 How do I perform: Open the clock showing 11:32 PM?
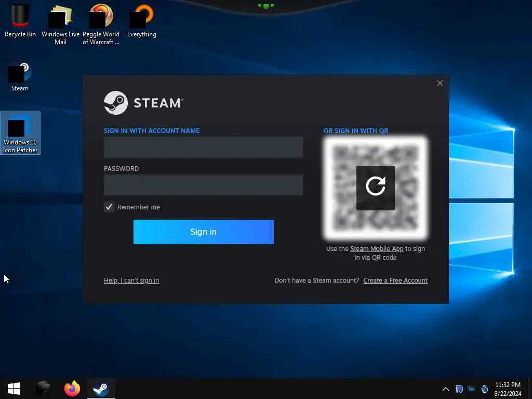coord(508,389)
